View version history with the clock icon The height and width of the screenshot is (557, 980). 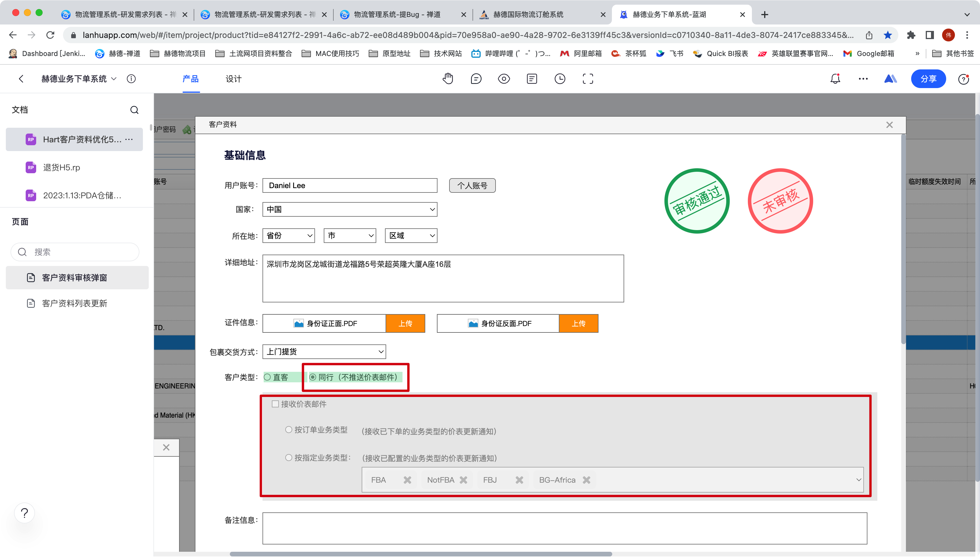point(560,78)
